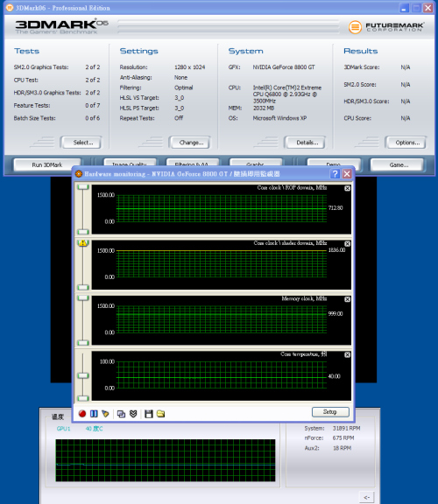Click the help question mark on Hardware monitoring
438x504 pixels.
(335, 174)
